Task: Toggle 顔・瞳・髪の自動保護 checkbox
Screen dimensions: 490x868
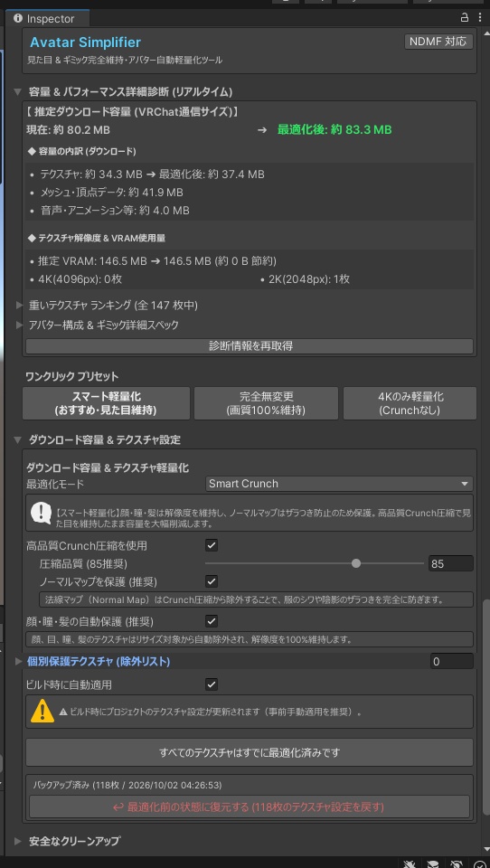Action: [x=212, y=621]
